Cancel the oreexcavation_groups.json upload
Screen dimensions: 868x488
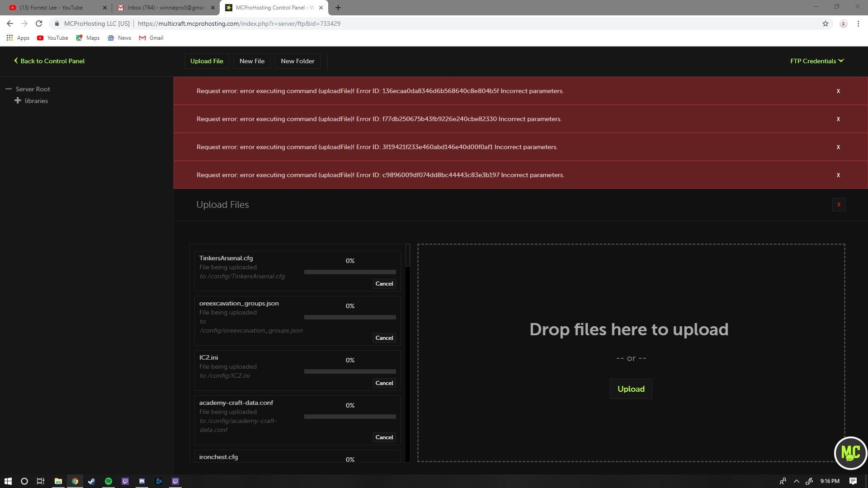point(384,338)
